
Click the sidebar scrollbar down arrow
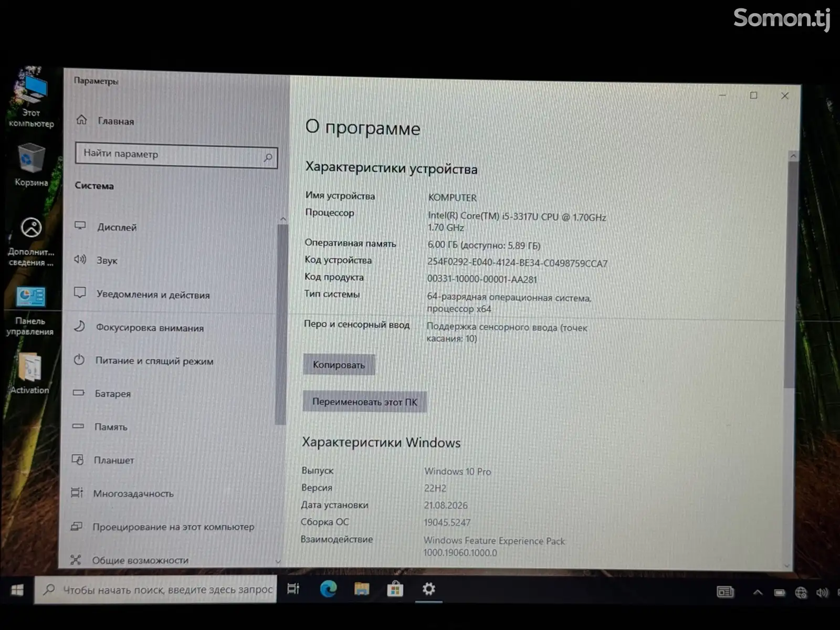click(278, 562)
